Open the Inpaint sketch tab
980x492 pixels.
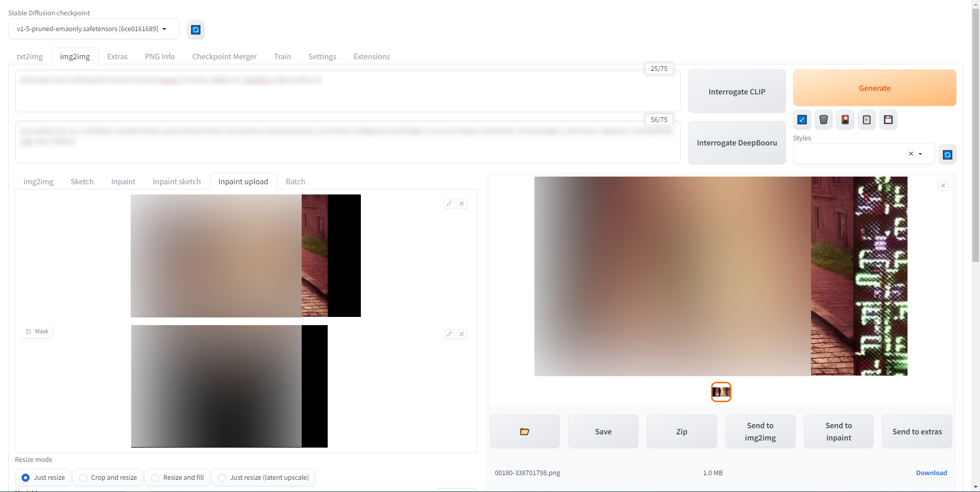tap(176, 181)
